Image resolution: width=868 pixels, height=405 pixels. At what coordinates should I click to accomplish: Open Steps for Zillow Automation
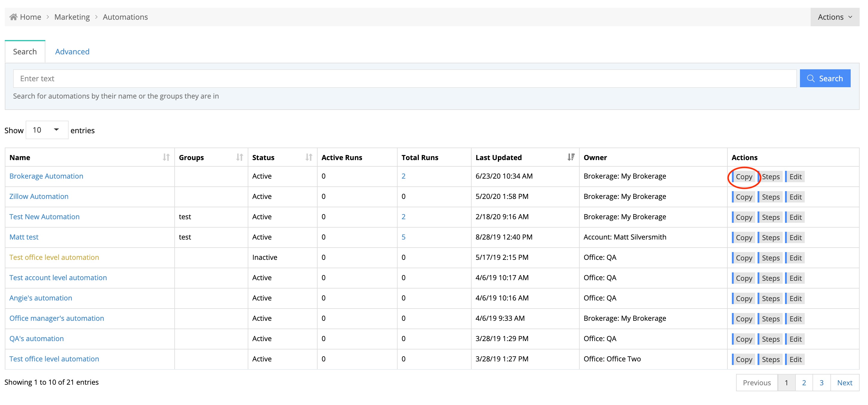770,197
